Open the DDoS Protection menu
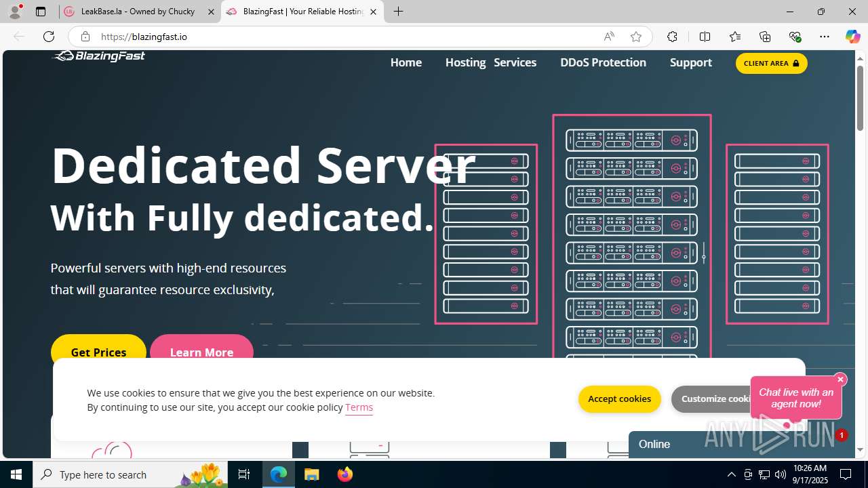The image size is (868, 488). point(604,62)
